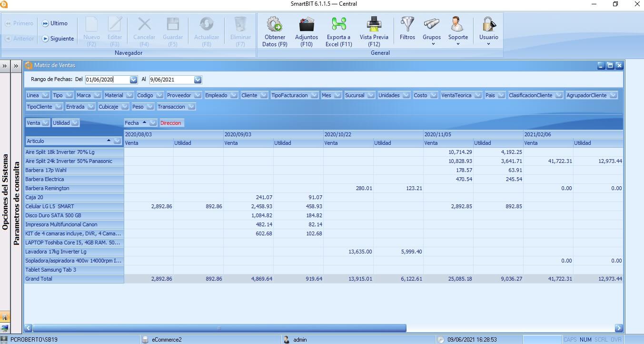Viewport: 644px width, 344px height.
Task: Click the Anterior navigation button
Action: [19, 39]
